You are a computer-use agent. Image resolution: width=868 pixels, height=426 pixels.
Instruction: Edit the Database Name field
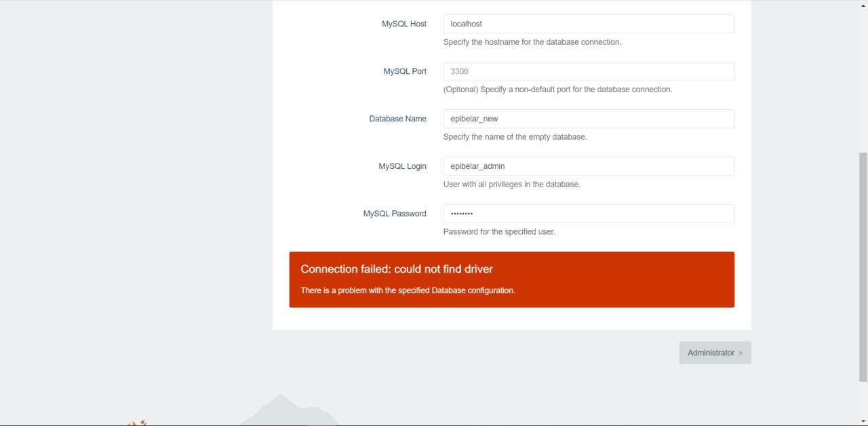(x=589, y=119)
